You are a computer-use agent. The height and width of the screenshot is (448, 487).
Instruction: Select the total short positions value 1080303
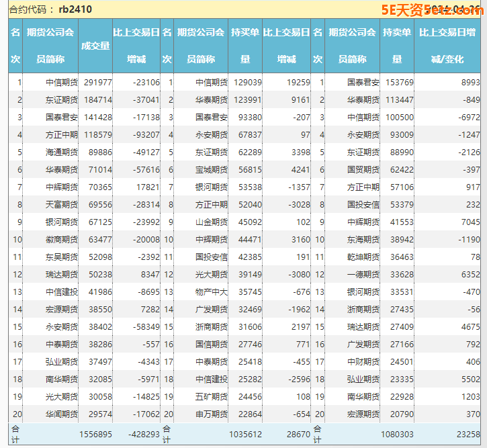pos(397,435)
